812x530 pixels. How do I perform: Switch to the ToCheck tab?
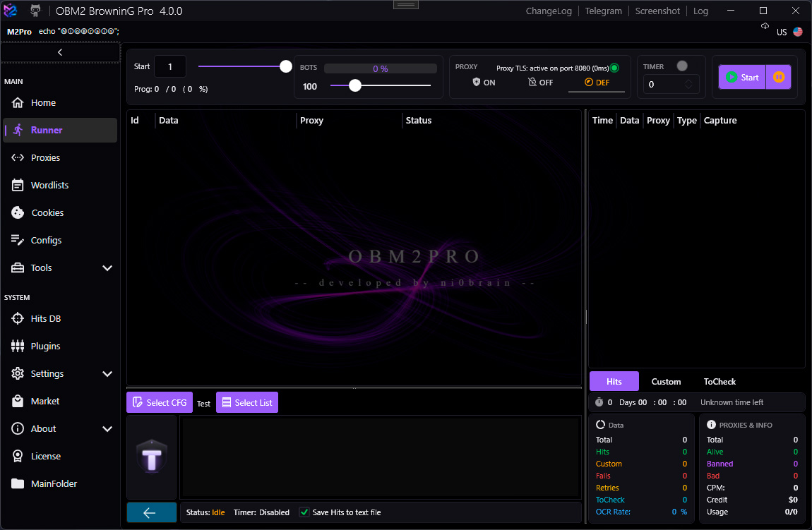(x=720, y=382)
